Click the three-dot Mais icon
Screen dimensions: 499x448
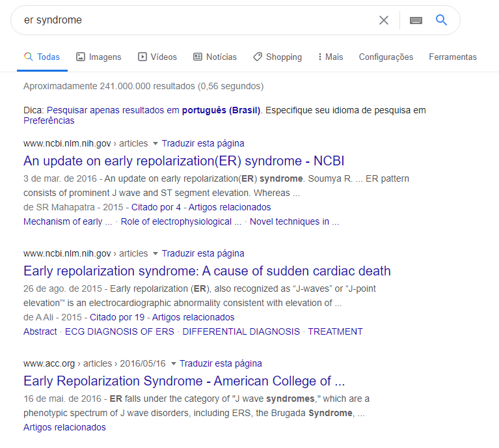point(320,57)
